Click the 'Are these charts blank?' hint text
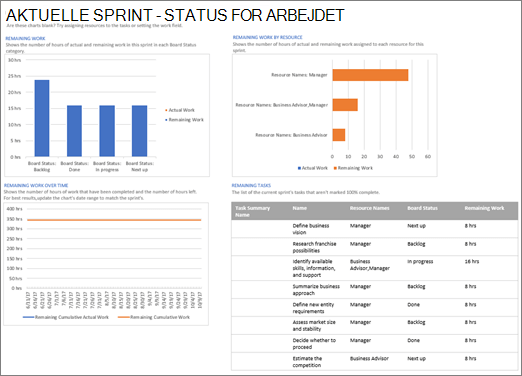Screen dimensions: 522x376 (94, 26)
